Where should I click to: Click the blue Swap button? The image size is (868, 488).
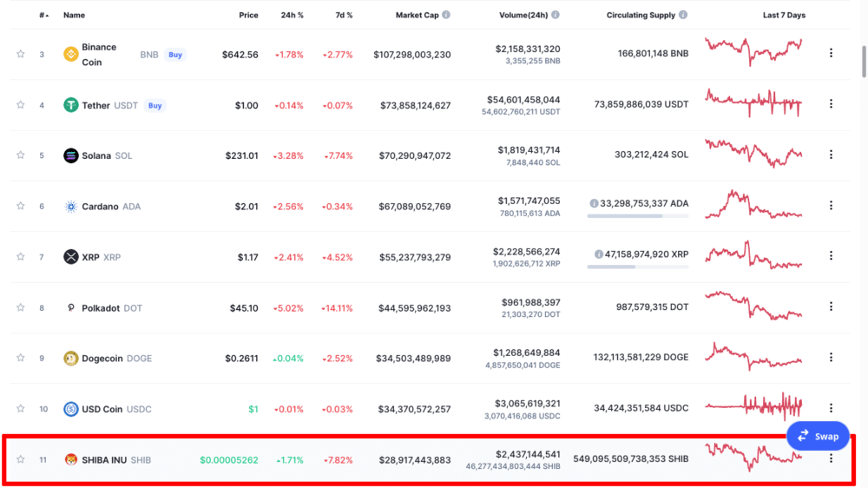tap(818, 436)
